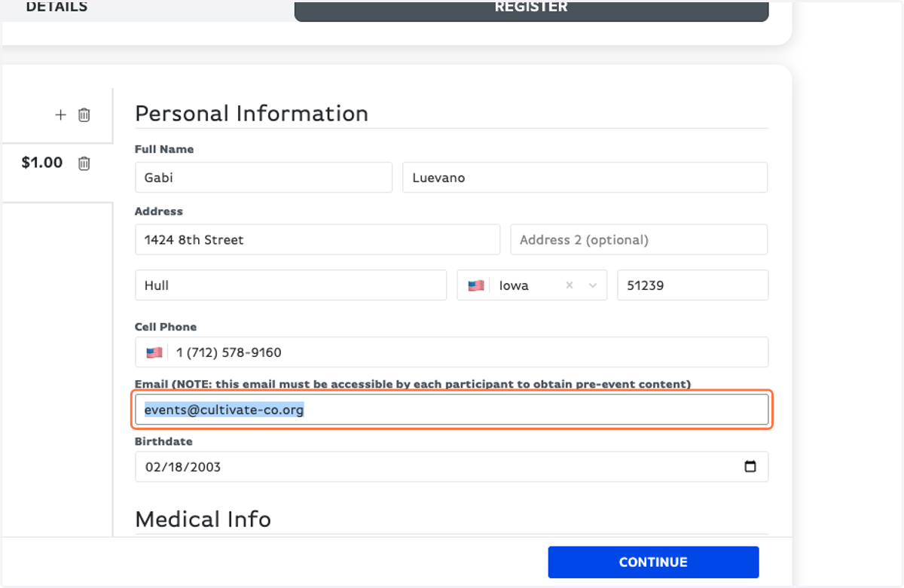Viewport: 904px width, 588px height.
Task: Click the $1.00 price text
Action: click(42, 163)
